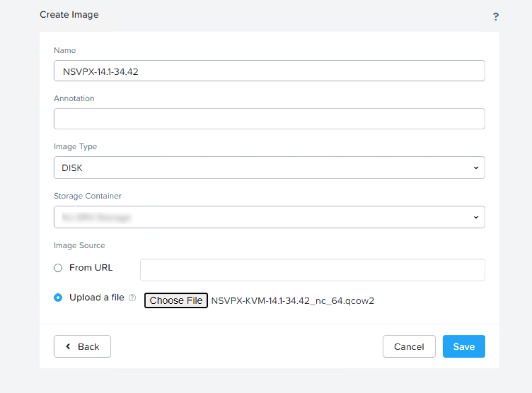Expand the Image Type dropdown showing DISK
The width and height of the screenshot is (532, 393).
(x=269, y=168)
